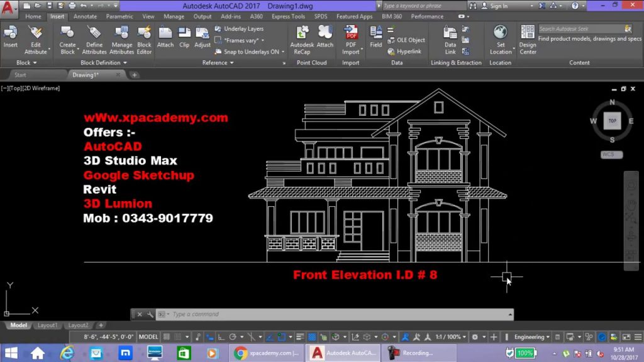
Task: Click the Windows Start button
Action: tap(11, 353)
